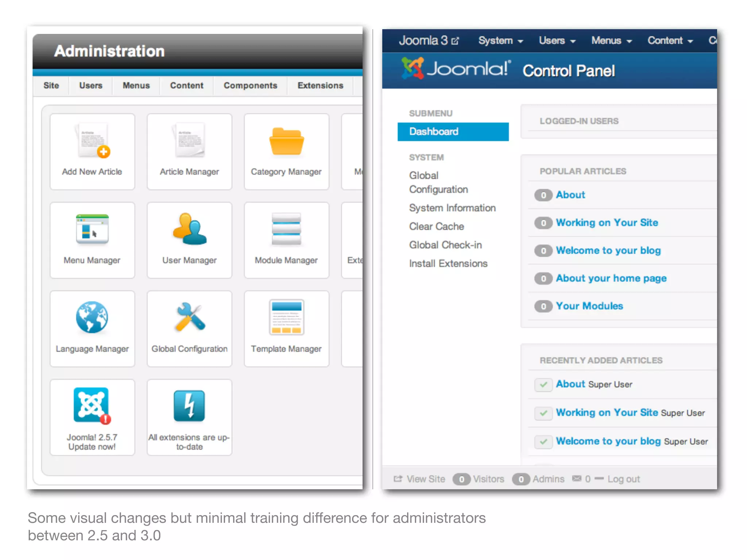Open the Extensions menu in Administration
747x560 pixels.
pyautogui.click(x=321, y=86)
